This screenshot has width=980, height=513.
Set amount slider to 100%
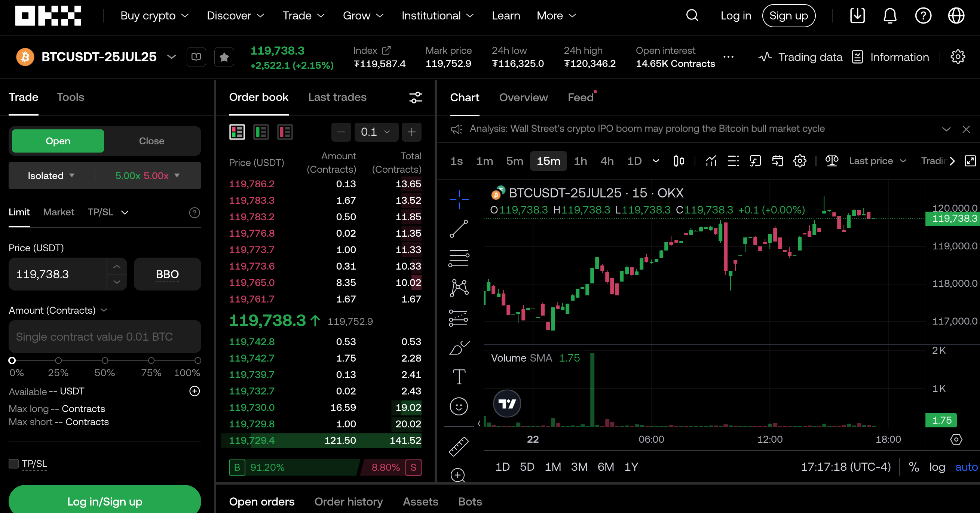click(197, 360)
